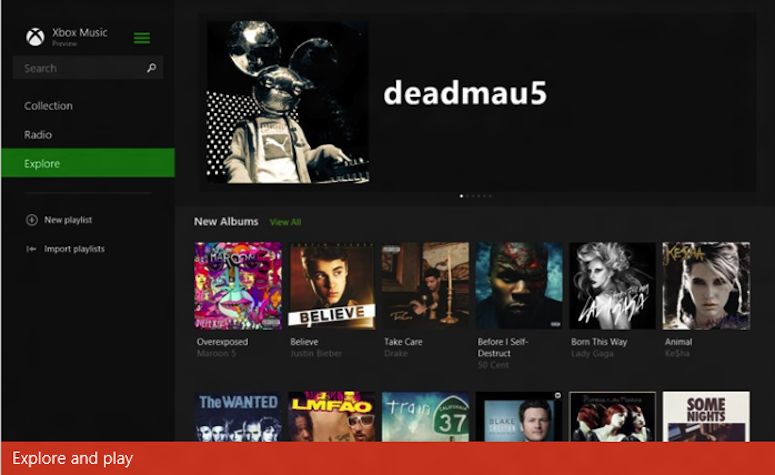Open the Before I Self-Destruct album cover

click(x=519, y=286)
